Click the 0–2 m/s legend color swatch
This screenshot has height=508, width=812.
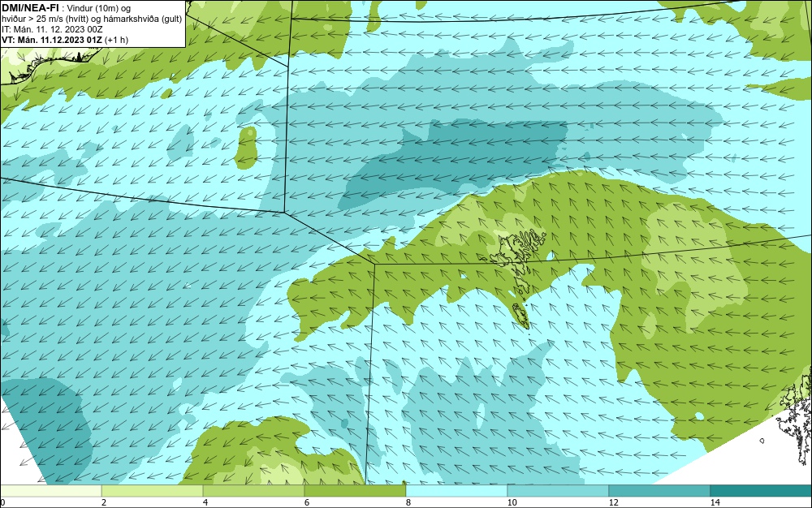coord(50,491)
